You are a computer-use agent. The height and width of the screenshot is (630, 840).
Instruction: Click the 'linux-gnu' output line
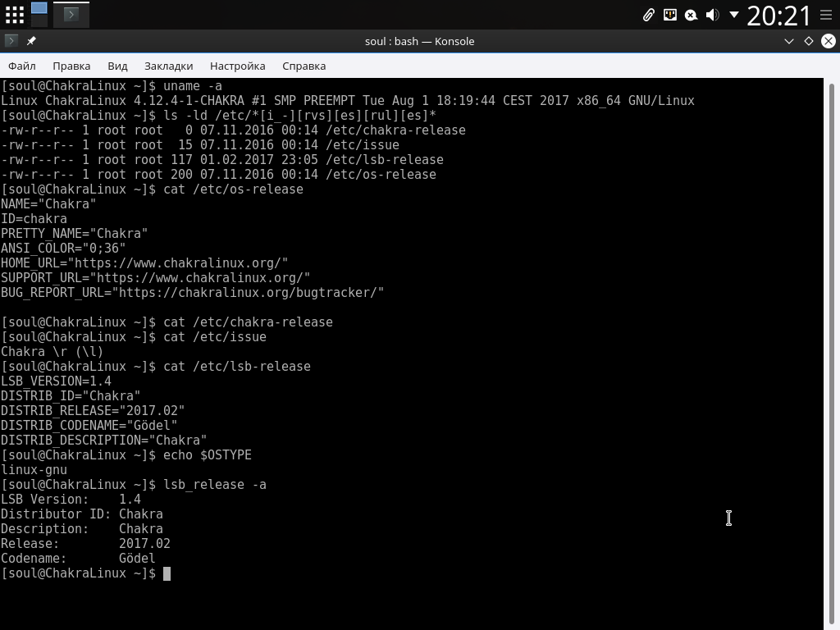point(34,470)
